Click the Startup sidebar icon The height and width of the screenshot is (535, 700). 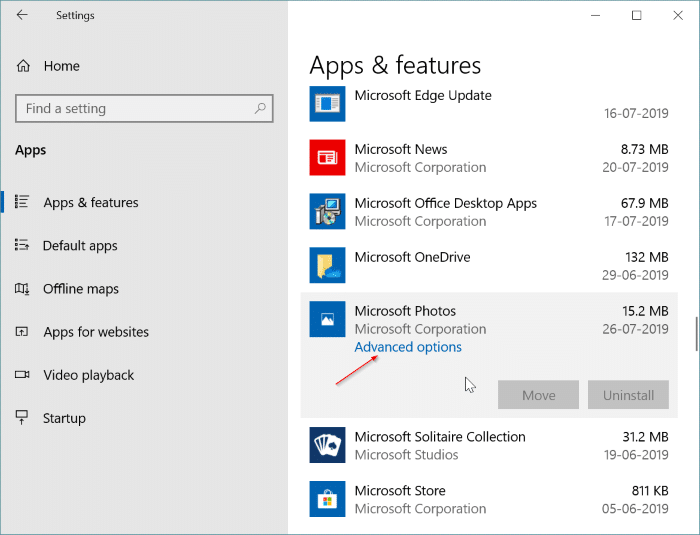(x=22, y=418)
